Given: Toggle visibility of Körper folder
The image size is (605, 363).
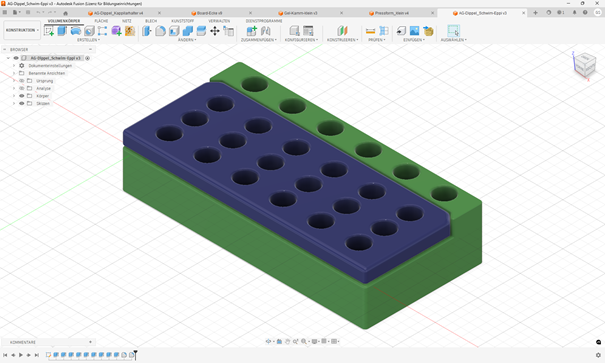Looking at the screenshot, I should [x=22, y=96].
